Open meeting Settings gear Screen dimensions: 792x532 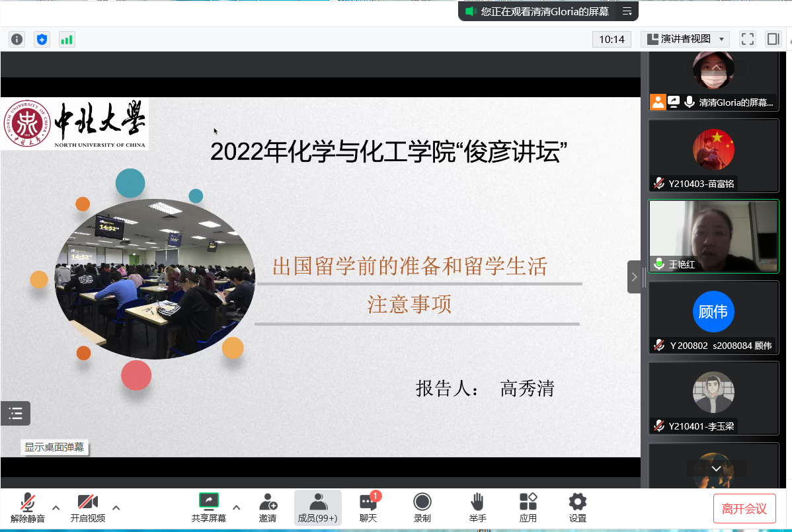point(577,508)
